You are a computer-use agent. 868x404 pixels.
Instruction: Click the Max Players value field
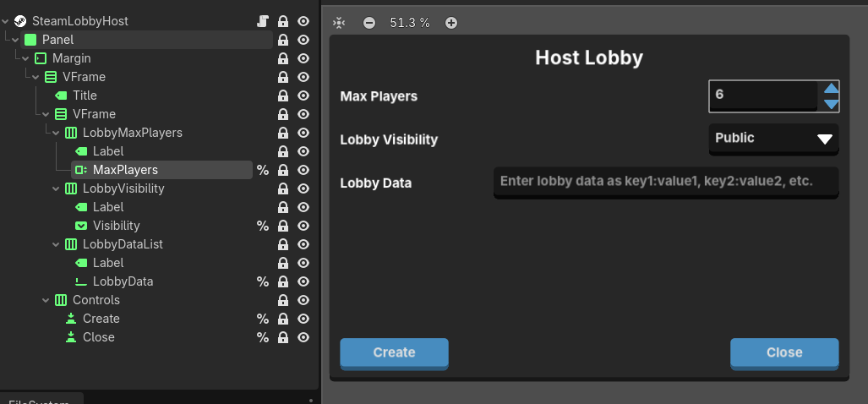click(763, 96)
